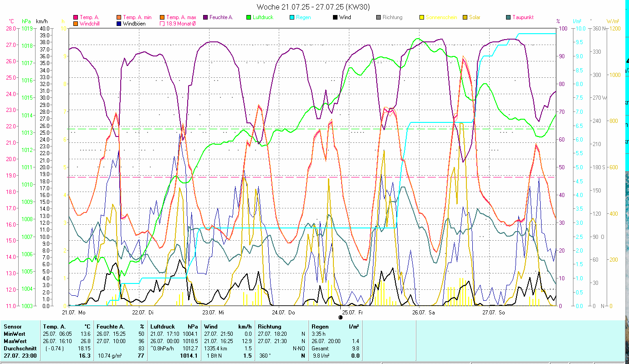Screen dimensions: 629x364
Task: Click the '1 Bft N' wind strength
Action: pyautogui.click(x=214, y=356)
